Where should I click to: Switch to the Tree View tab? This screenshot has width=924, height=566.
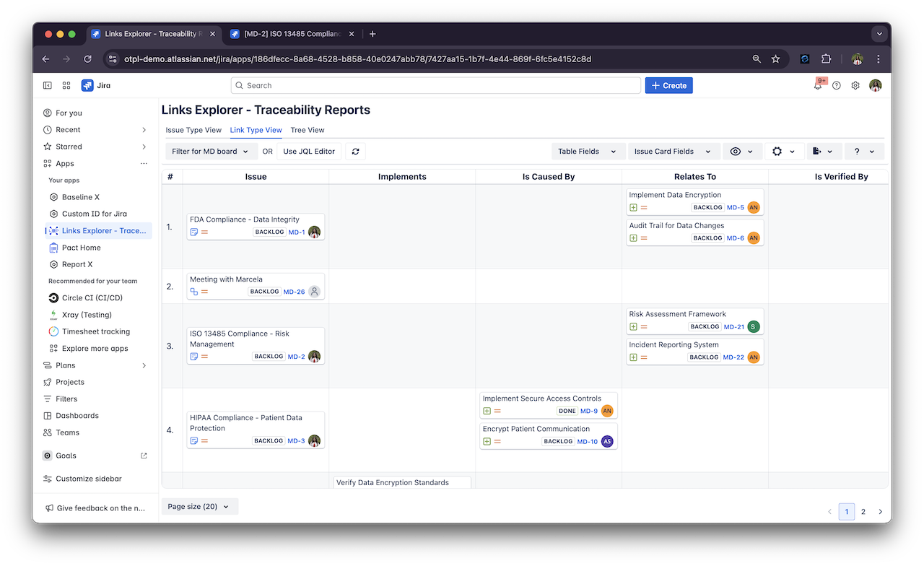308,130
